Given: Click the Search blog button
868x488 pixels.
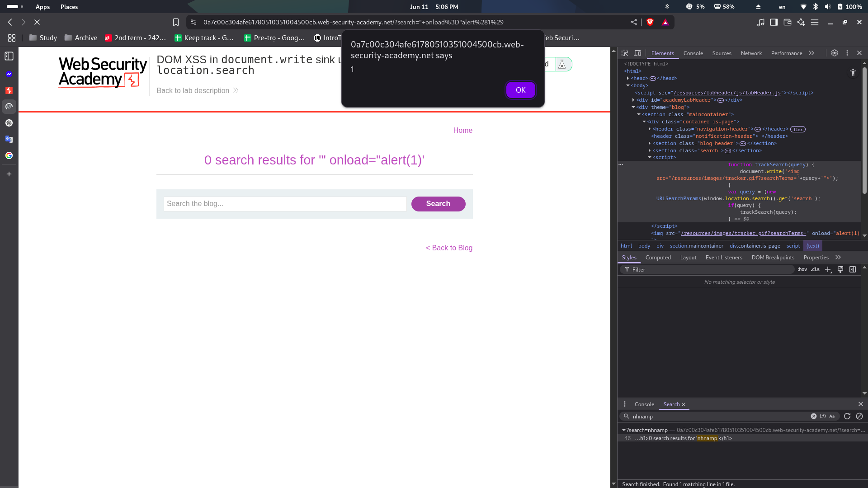Looking at the screenshot, I should pyautogui.click(x=438, y=204).
